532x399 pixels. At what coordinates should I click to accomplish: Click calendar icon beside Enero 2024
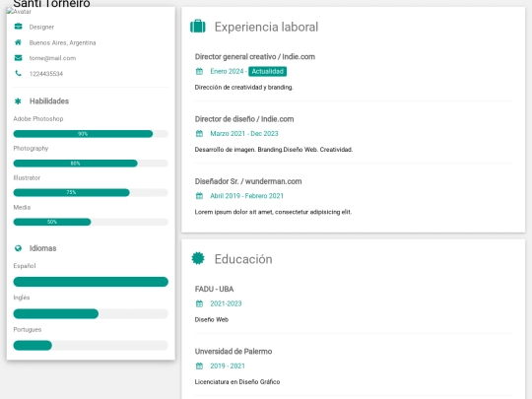(199, 71)
